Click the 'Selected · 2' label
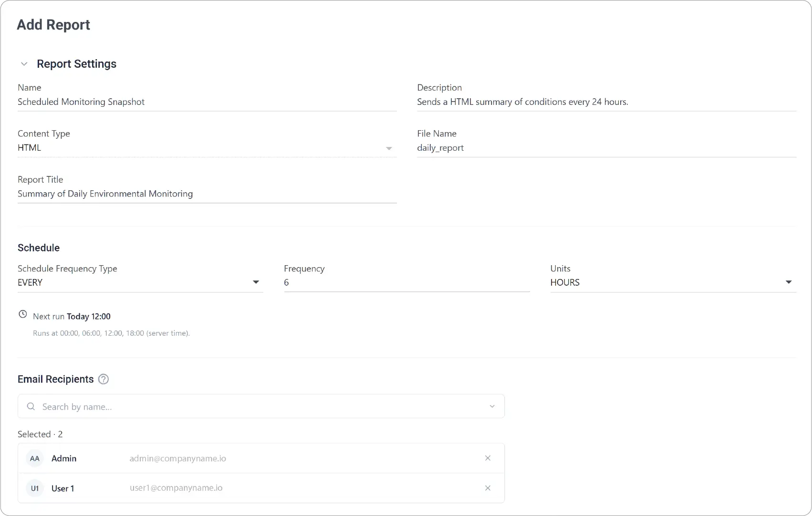The image size is (812, 516). point(40,434)
